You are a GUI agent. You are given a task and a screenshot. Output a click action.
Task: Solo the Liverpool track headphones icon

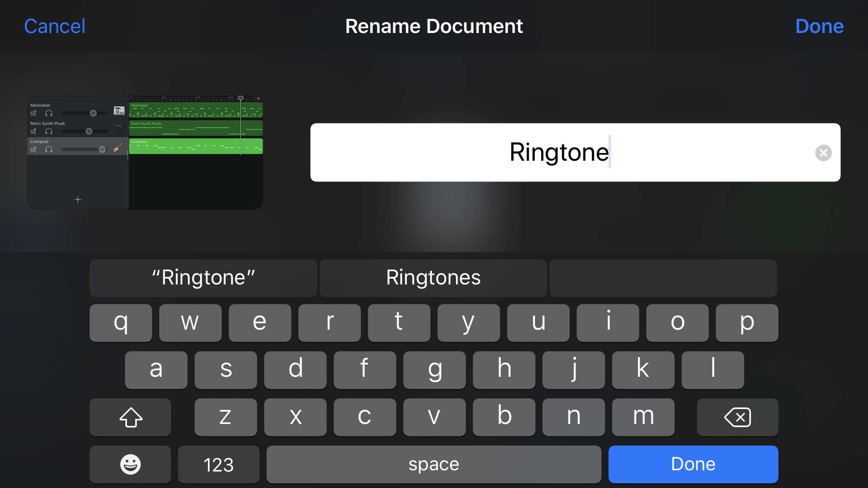[x=49, y=149]
